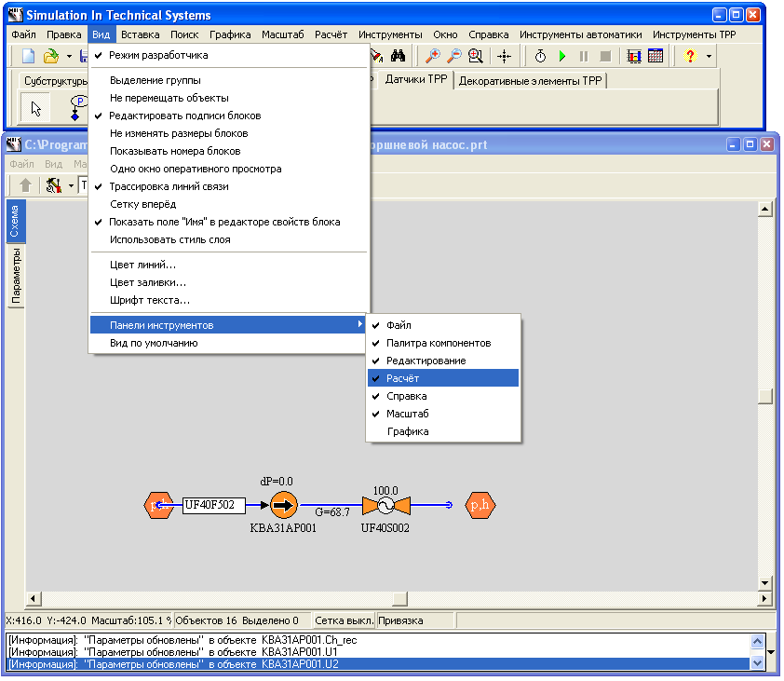Select the arrow pointer tool in palette
Viewport: 784px width, 681px height.
[x=36, y=109]
